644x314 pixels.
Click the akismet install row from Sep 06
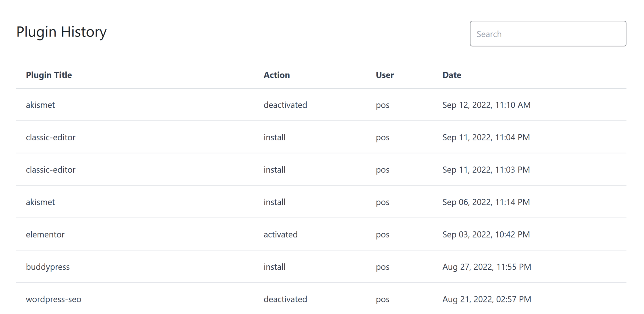(40, 202)
